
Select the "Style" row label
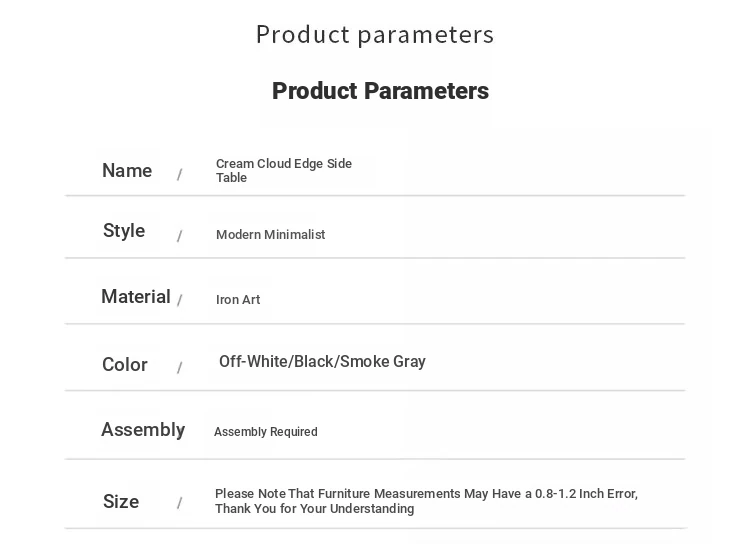tap(124, 231)
